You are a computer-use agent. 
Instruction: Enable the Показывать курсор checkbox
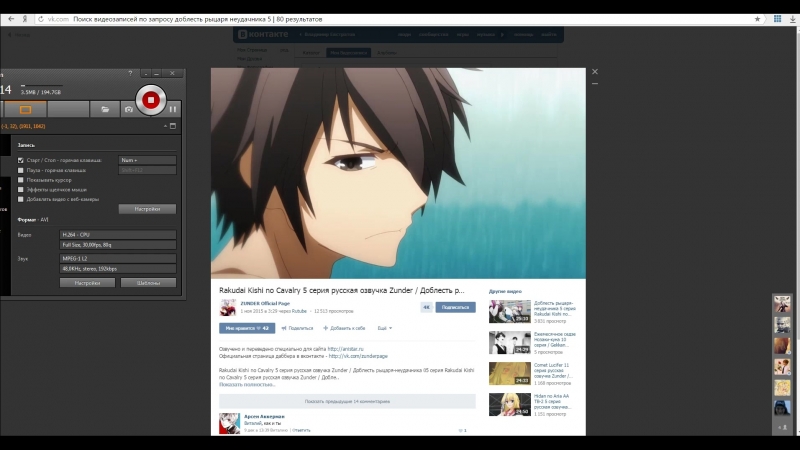click(21, 180)
